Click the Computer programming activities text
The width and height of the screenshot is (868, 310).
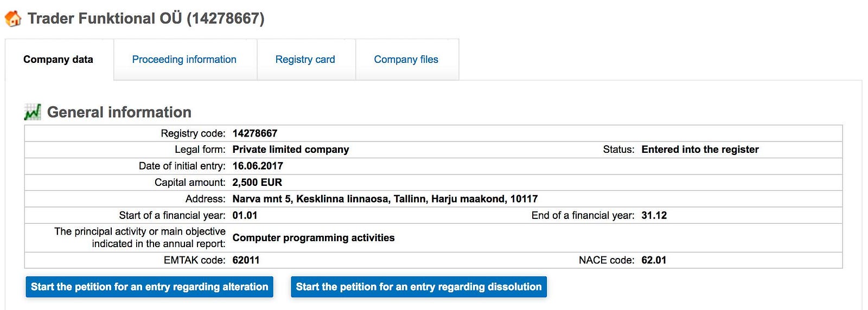(313, 238)
